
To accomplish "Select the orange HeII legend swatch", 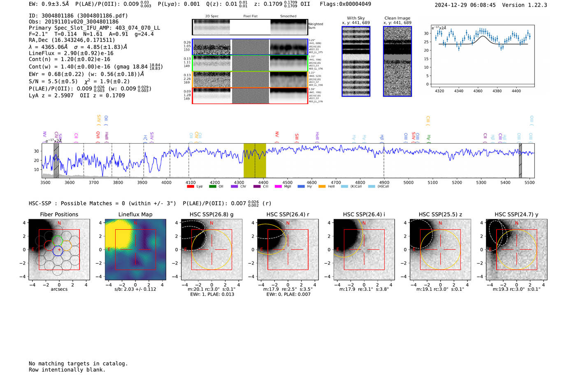I will pyautogui.click(x=322, y=186).
